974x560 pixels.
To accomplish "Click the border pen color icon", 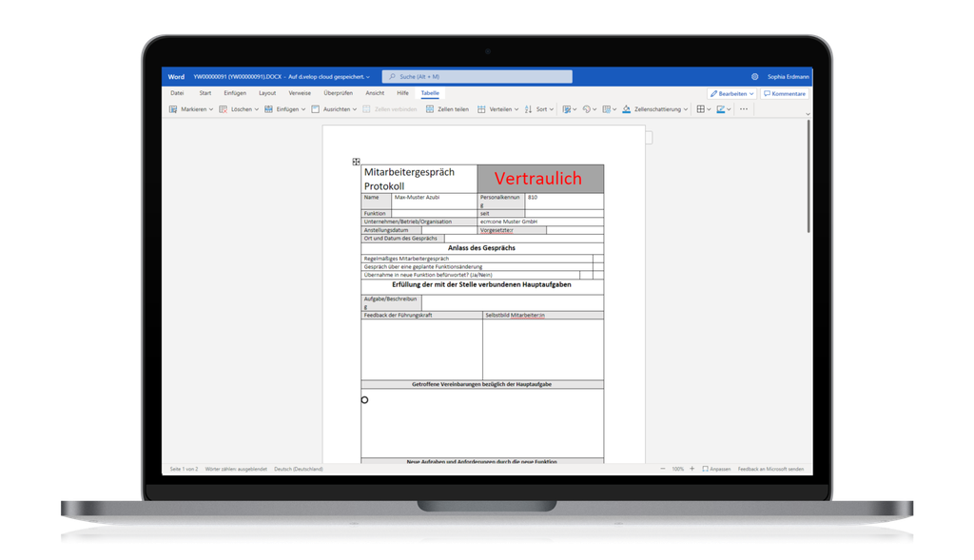I will (x=721, y=109).
